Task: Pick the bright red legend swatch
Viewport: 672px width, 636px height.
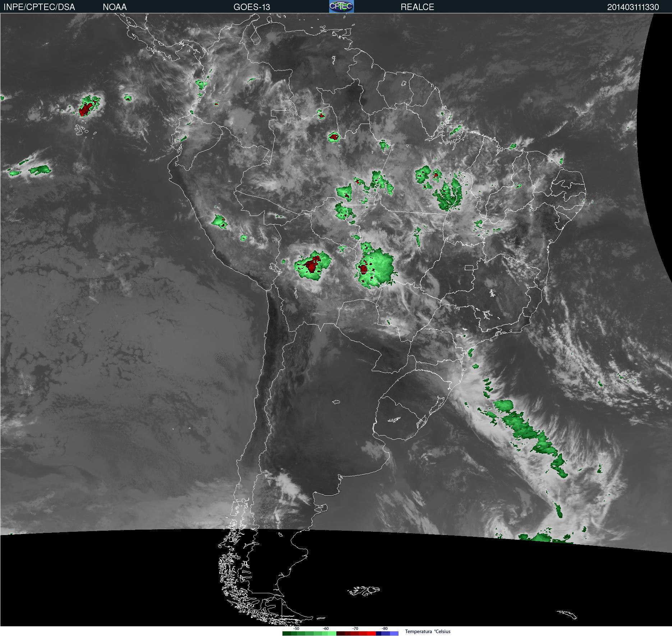Action: coord(372,633)
